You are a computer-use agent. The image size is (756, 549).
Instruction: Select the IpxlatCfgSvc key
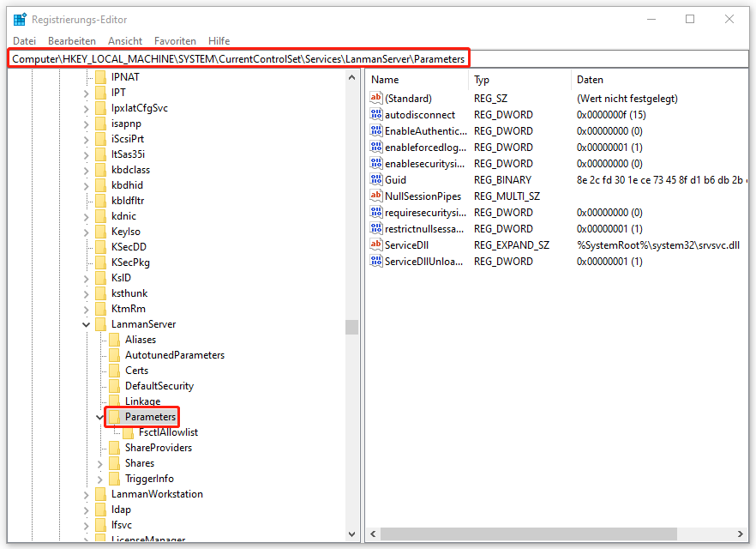[140, 108]
